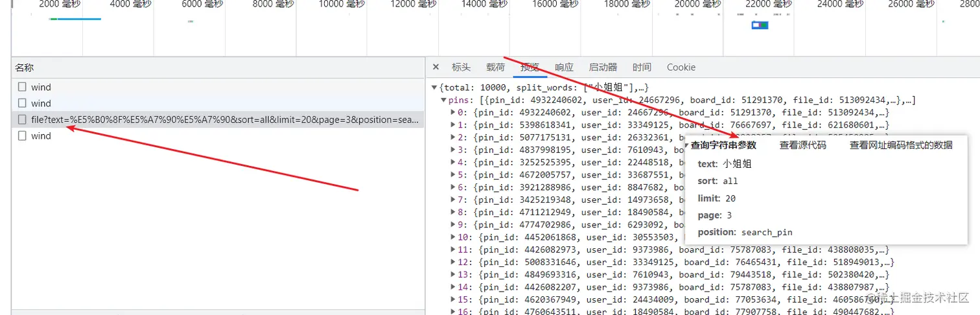Collapse the pins array node
Screen dimensions: 980x315
pyautogui.click(x=443, y=100)
